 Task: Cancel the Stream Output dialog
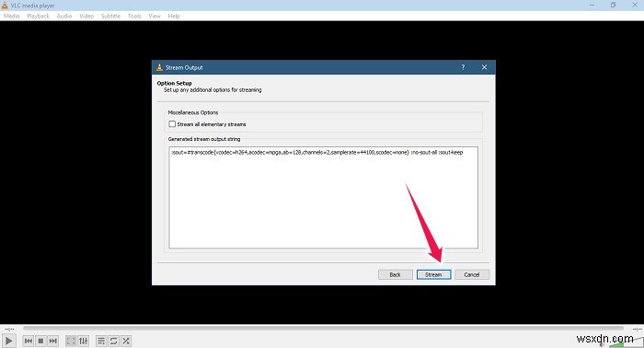472,274
